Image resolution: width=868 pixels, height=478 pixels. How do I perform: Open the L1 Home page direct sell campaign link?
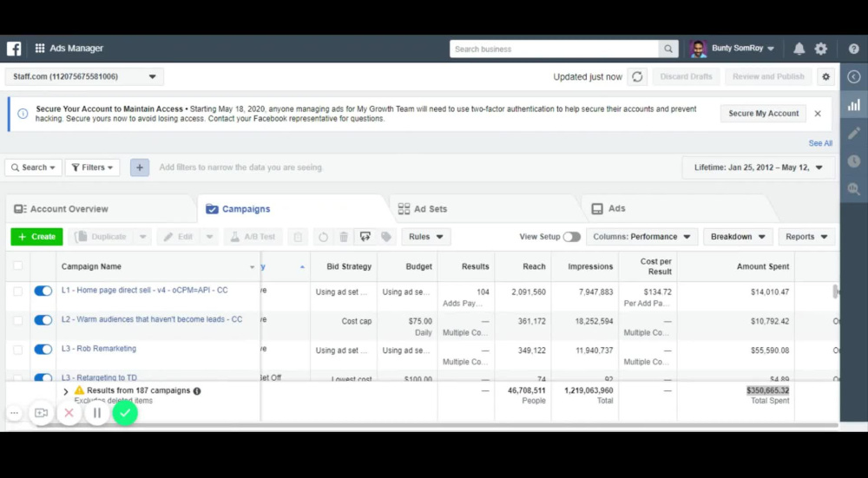[x=144, y=290]
